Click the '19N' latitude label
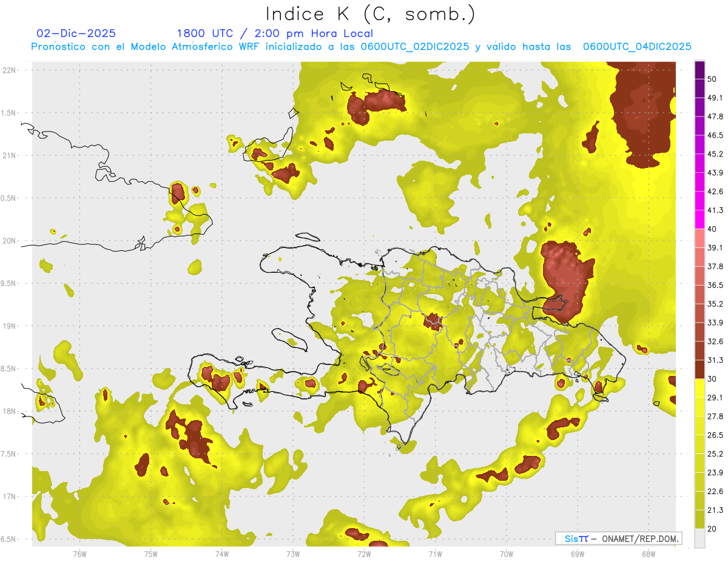The height and width of the screenshot is (562, 728). [9, 326]
